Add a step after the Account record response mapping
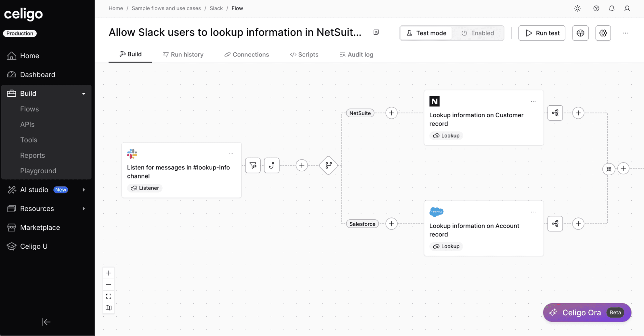 click(578, 224)
